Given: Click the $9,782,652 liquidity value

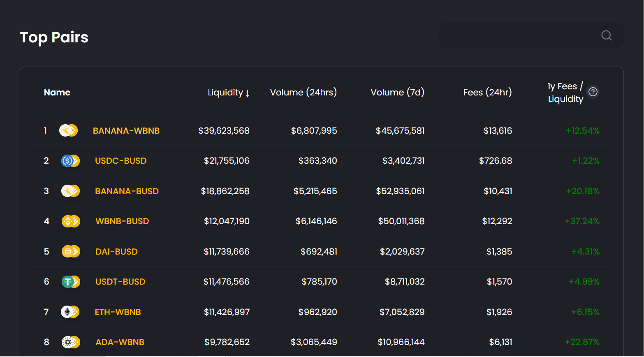Looking at the screenshot, I should (227, 342).
